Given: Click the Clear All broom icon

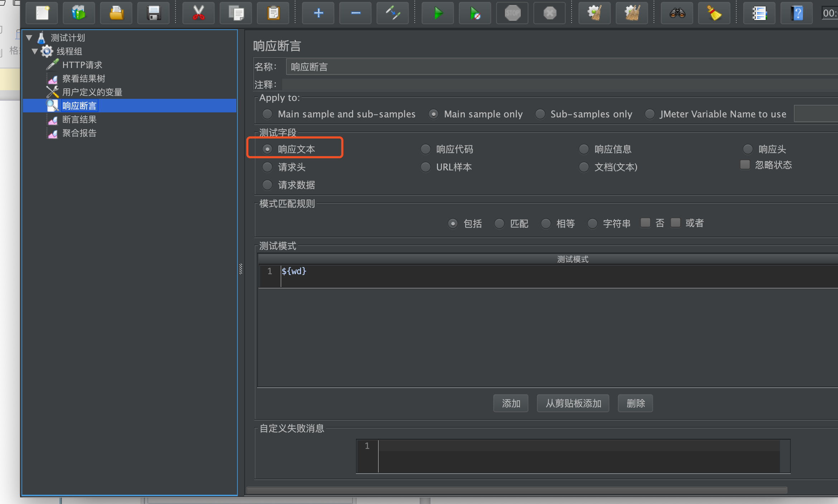Looking at the screenshot, I should (x=632, y=13).
